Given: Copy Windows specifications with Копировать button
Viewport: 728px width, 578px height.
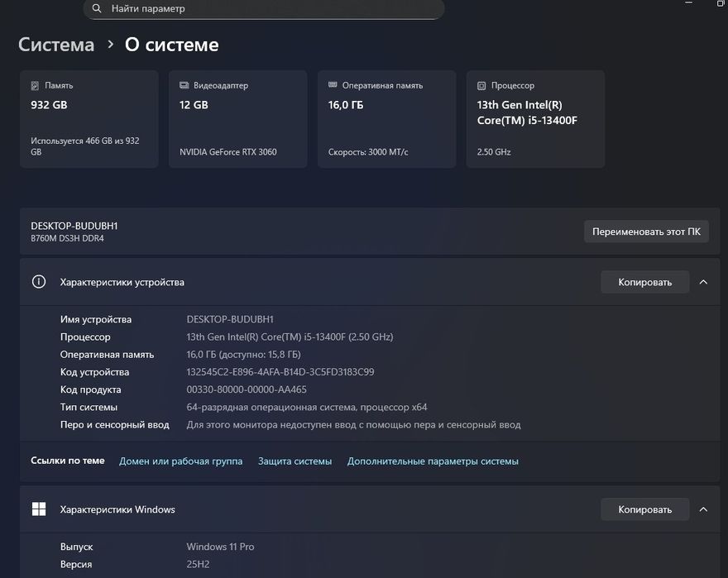Looking at the screenshot, I should pyautogui.click(x=644, y=509).
